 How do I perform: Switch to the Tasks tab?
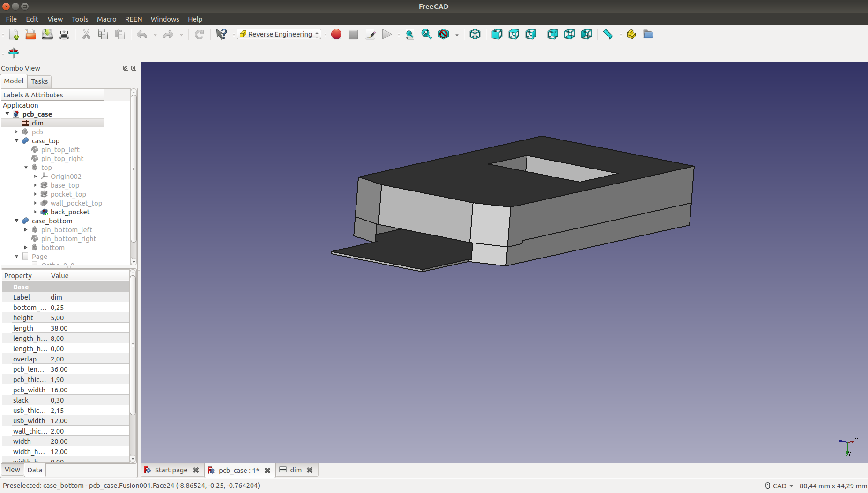pos(39,81)
